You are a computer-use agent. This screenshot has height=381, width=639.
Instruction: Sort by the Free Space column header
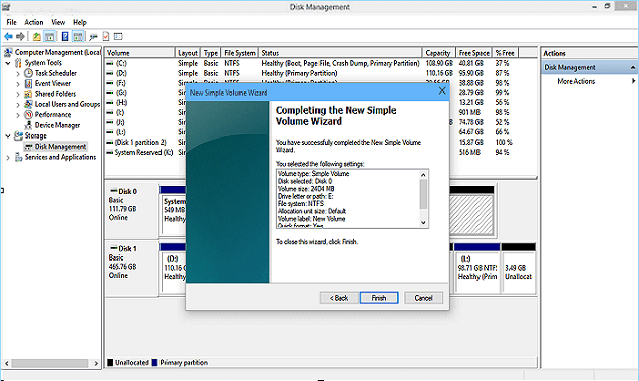pyautogui.click(x=474, y=53)
